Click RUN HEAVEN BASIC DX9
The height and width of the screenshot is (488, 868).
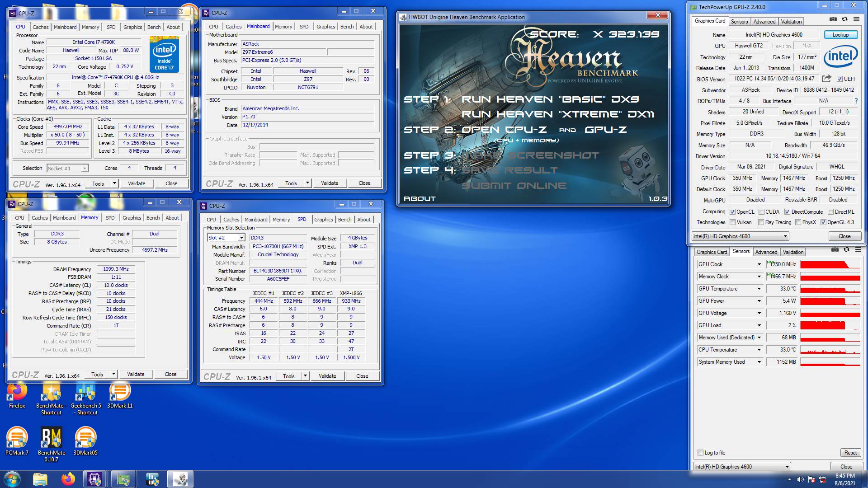(x=550, y=99)
